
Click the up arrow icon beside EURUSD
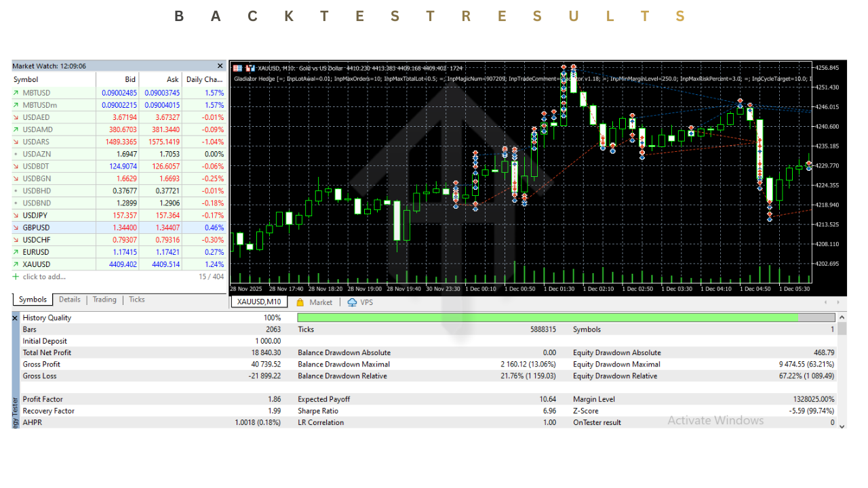click(16, 252)
